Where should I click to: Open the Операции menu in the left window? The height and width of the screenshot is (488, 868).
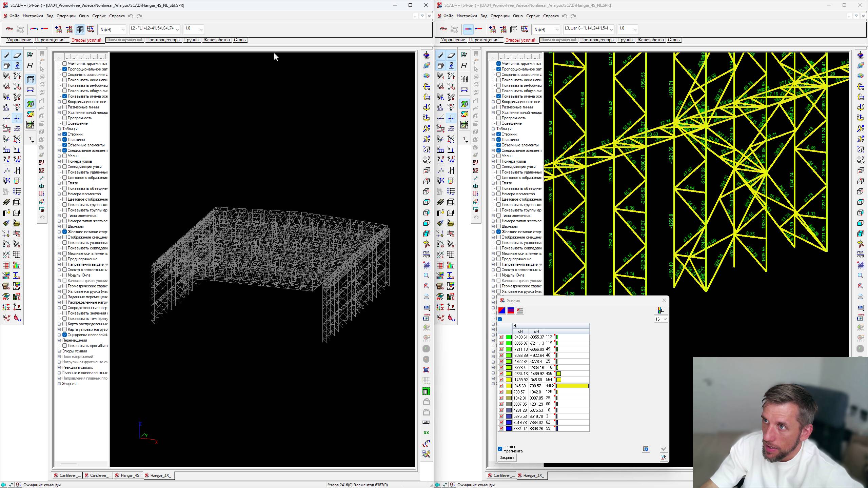(x=66, y=16)
